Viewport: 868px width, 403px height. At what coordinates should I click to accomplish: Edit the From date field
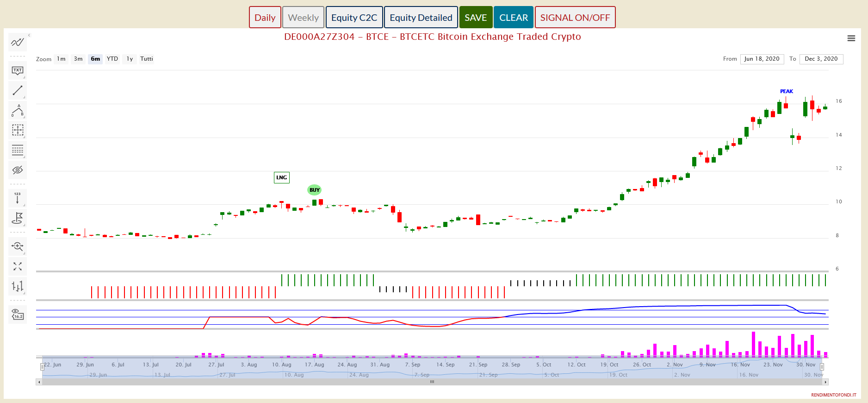click(x=762, y=59)
